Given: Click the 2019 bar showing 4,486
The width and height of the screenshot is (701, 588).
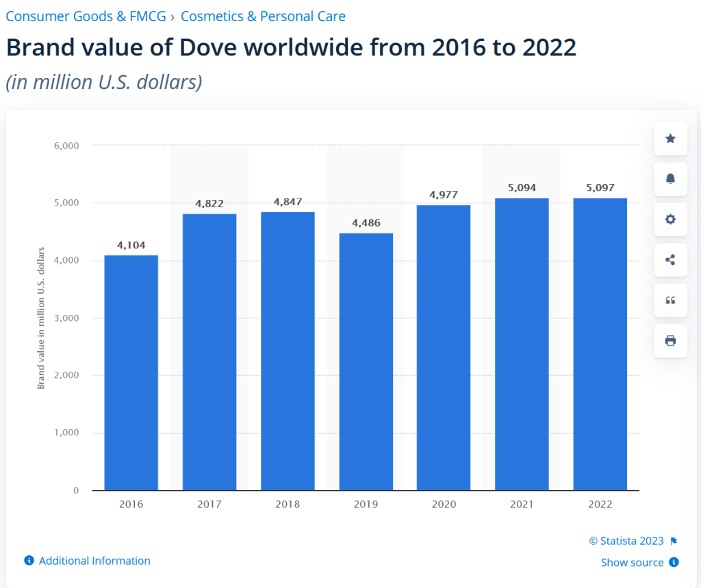Looking at the screenshot, I should (x=366, y=362).
